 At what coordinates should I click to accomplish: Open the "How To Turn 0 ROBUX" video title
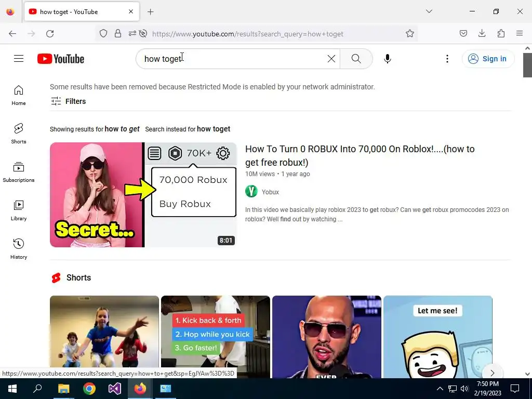360,156
